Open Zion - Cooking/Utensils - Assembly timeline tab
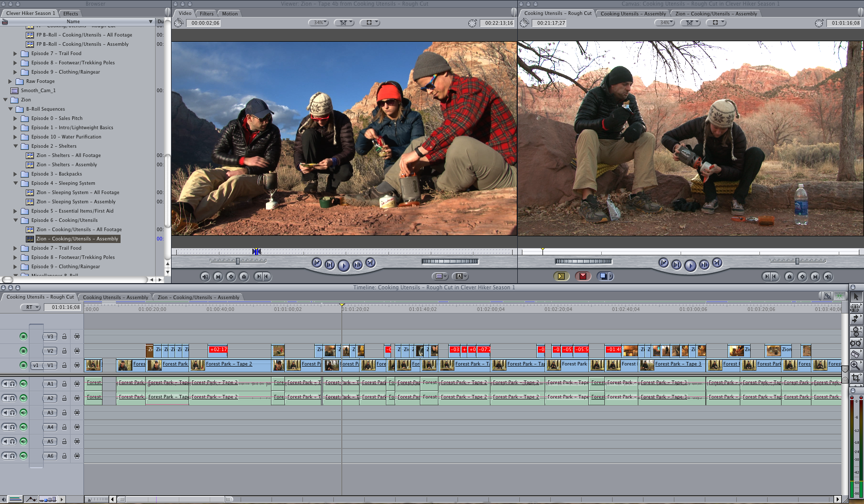This screenshot has height=504, width=864. pyautogui.click(x=198, y=297)
